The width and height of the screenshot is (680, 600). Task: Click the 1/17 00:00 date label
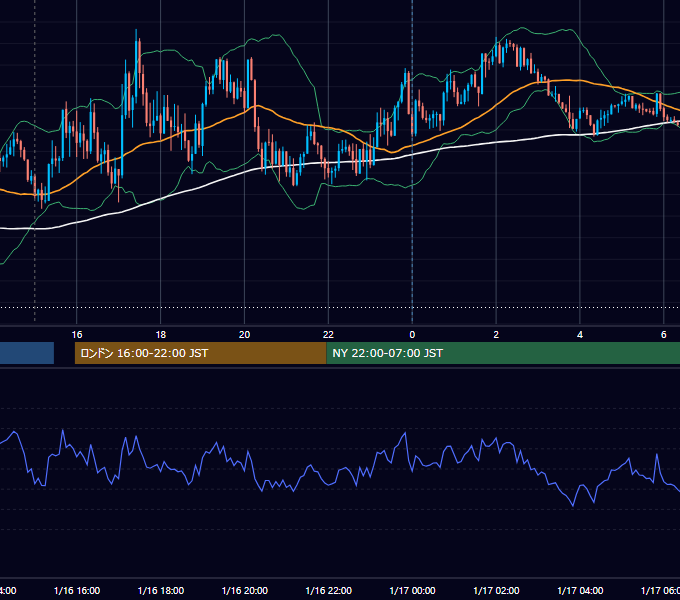412,590
